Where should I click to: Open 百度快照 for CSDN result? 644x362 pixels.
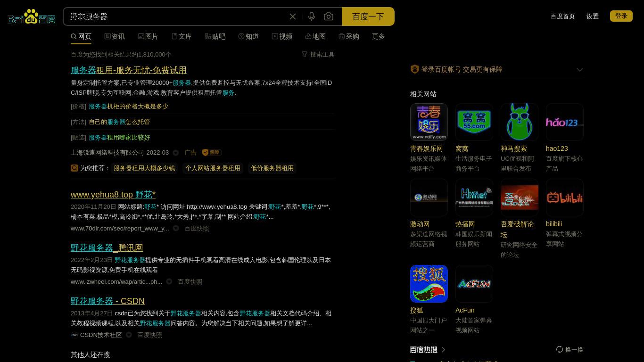click(149, 335)
